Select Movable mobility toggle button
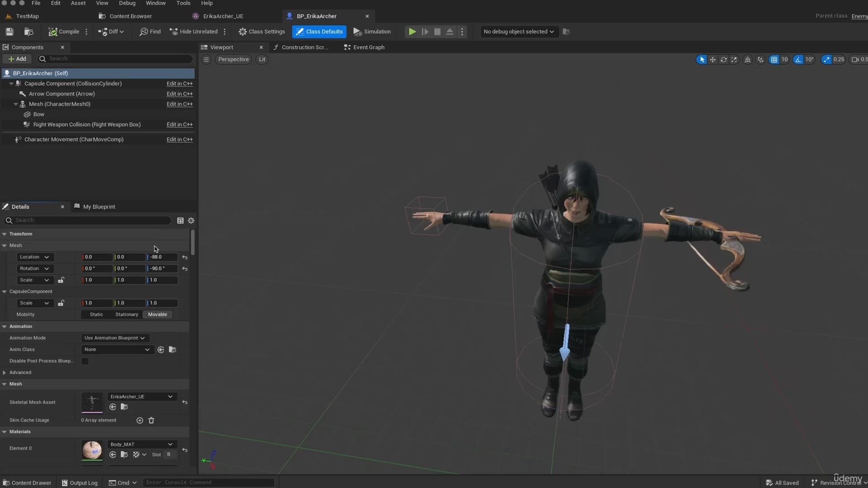The height and width of the screenshot is (488, 868). pos(158,314)
